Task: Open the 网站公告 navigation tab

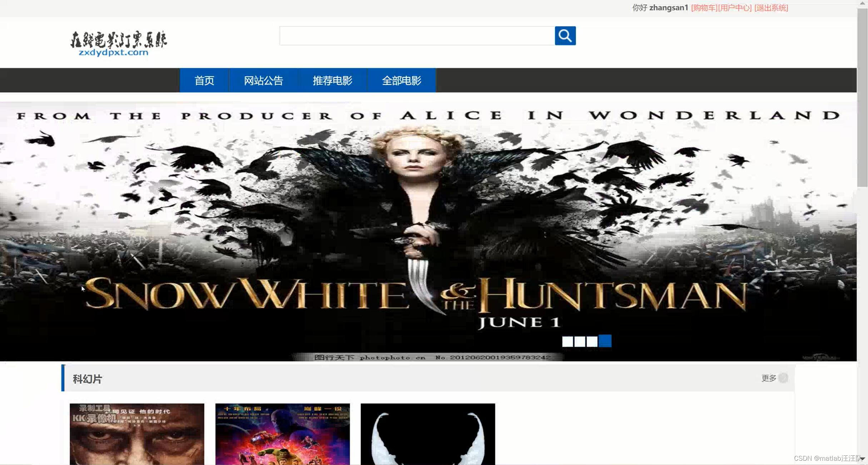Action: click(x=263, y=80)
